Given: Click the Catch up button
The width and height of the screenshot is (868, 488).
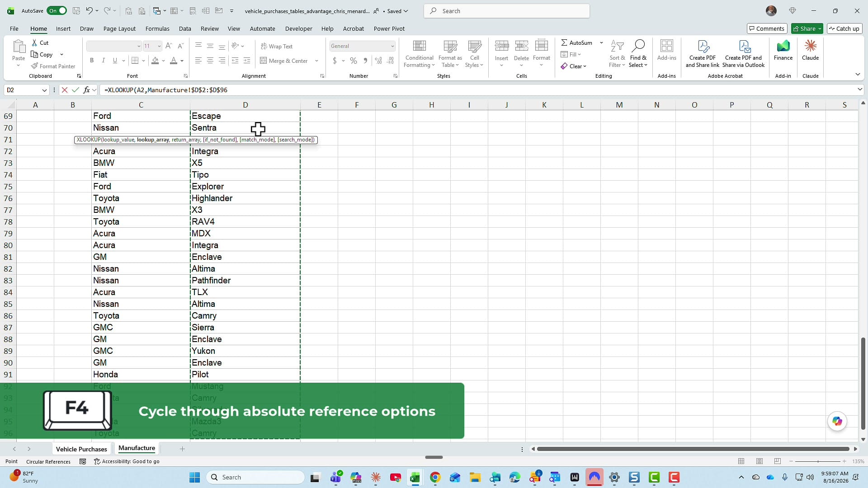Looking at the screenshot, I should tap(844, 28).
